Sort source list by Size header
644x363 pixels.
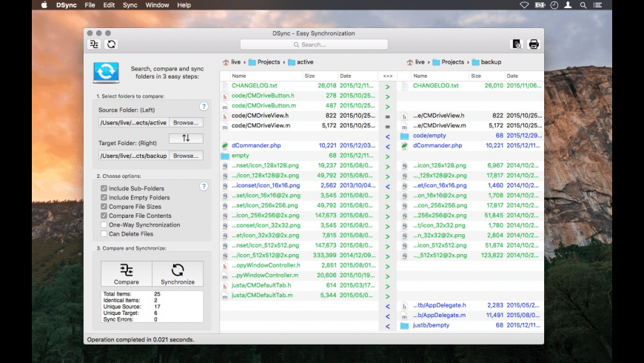tap(320, 76)
